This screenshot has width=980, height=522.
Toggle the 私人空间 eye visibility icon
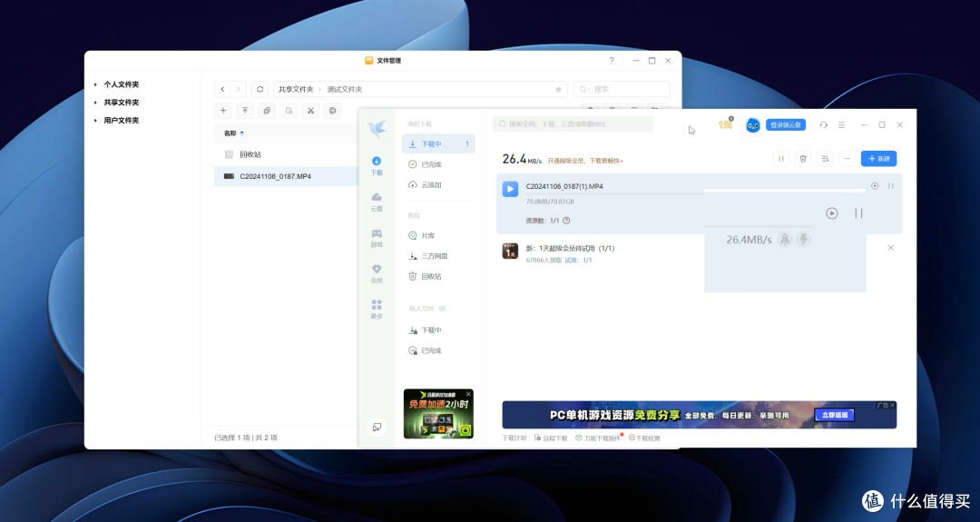click(443, 309)
